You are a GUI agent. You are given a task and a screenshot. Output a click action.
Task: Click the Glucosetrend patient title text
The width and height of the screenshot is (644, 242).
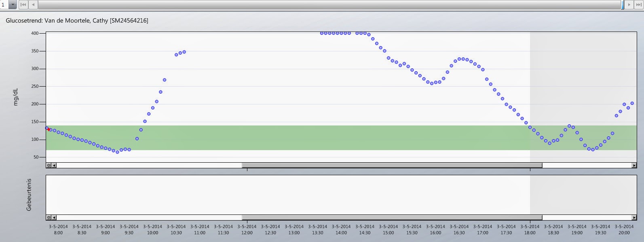[x=77, y=21]
